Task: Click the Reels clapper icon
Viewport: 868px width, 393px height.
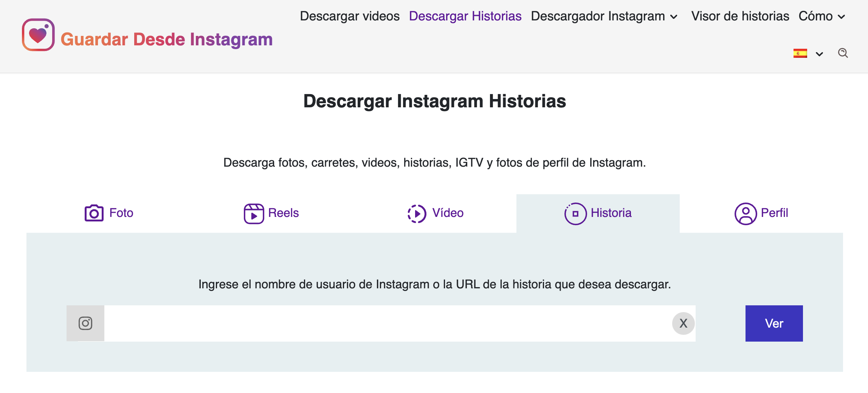Action: [x=254, y=214]
